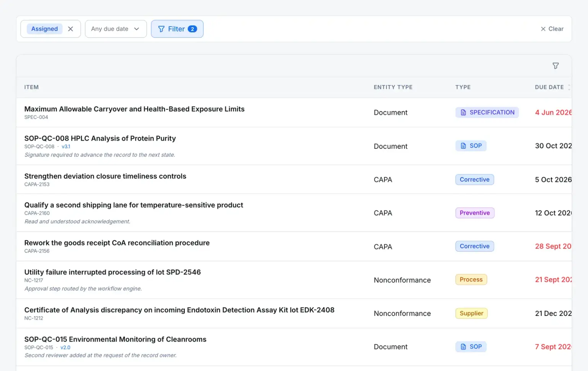This screenshot has height=371, width=588.
Task: Click the SPECIFICATION type badge
Action: click(487, 112)
